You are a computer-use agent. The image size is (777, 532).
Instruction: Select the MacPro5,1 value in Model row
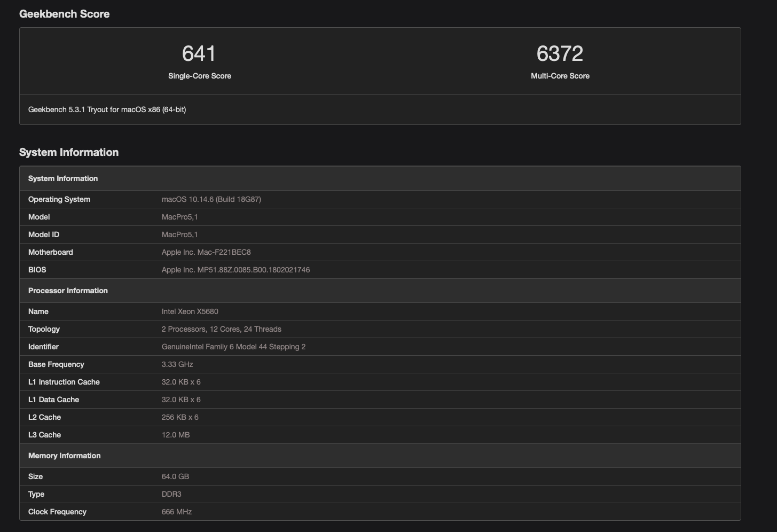point(180,217)
